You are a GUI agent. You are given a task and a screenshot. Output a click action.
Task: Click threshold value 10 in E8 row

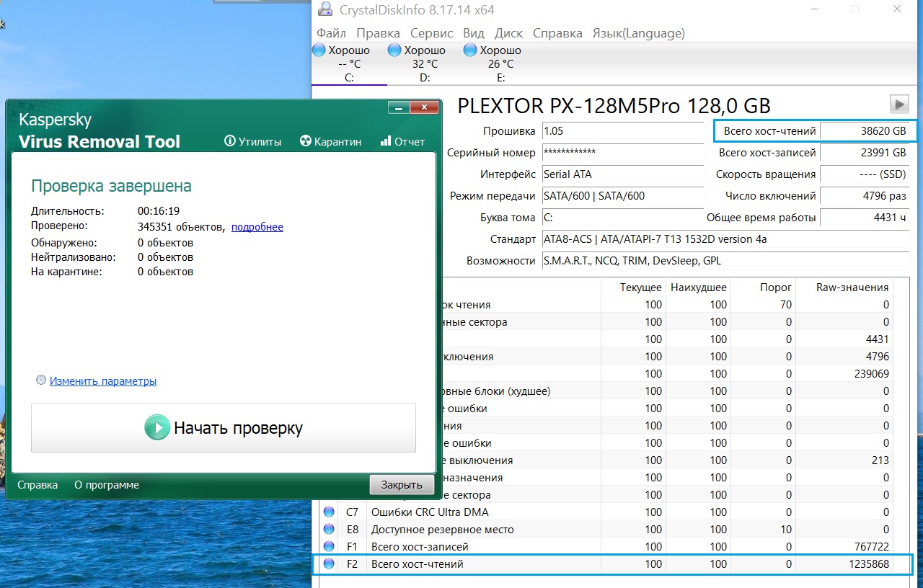[785, 530]
